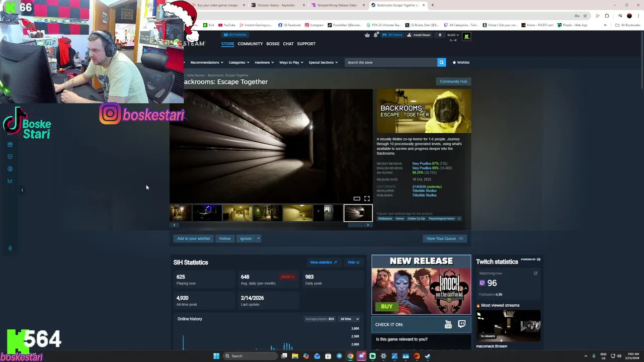This screenshot has width=644, height=362.
Task: Open Windows Start menu
Action: [216, 356]
